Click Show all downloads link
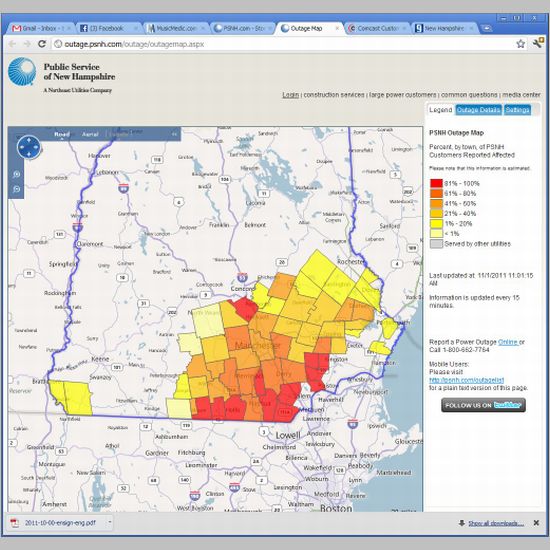This screenshot has width=550, height=550. 496,523
